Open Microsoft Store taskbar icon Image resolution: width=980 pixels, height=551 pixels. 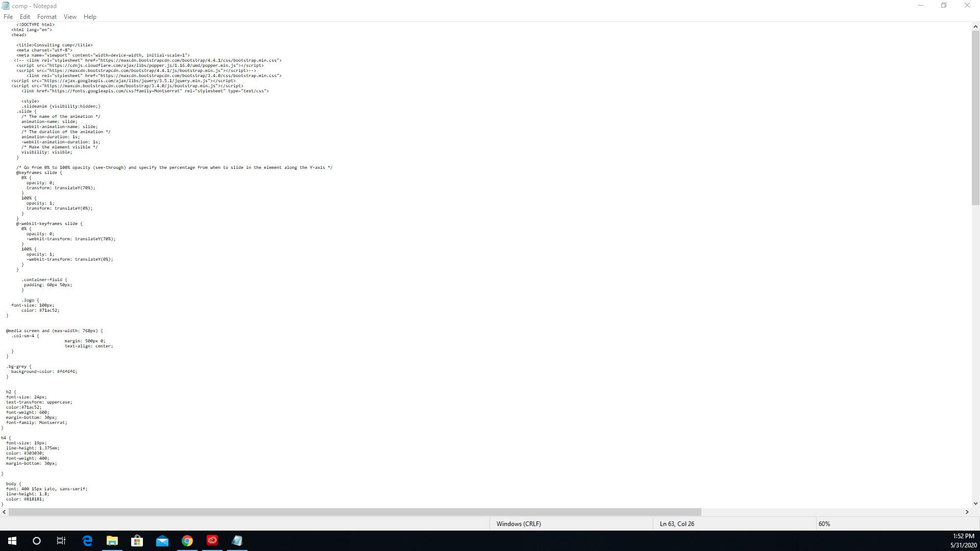pyautogui.click(x=137, y=541)
